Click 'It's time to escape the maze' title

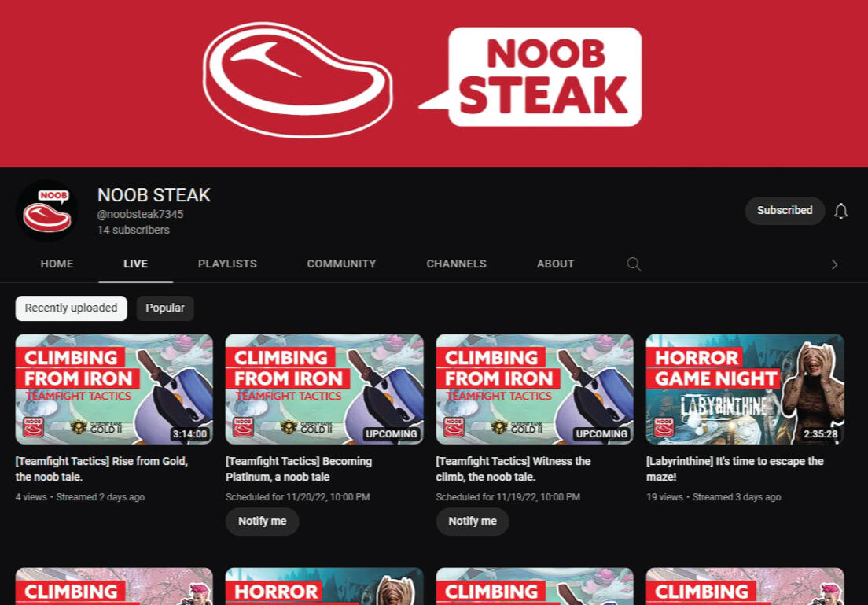[734, 469]
